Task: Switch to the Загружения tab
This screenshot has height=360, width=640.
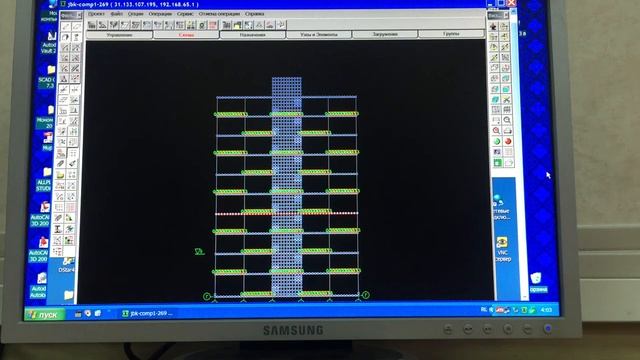Action: [x=385, y=34]
